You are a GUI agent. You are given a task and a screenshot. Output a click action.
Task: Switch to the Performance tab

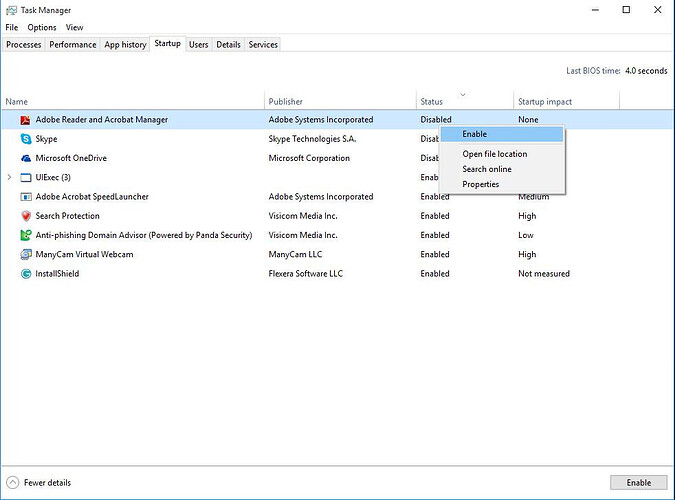[x=73, y=44]
